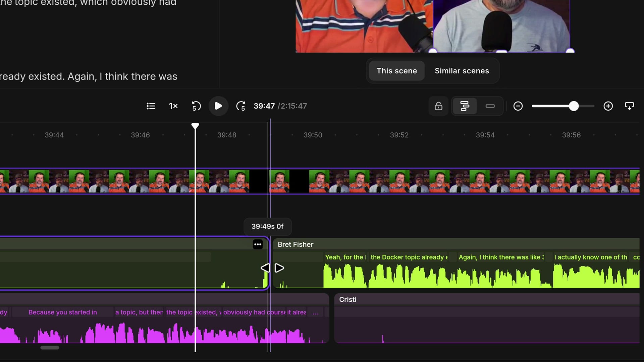Click the 39:50 ruler timestamp
The height and width of the screenshot is (362, 644).
tap(313, 135)
